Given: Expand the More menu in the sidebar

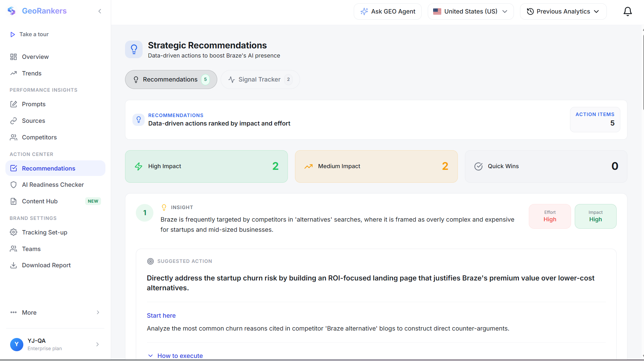Looking at the screenshot, I should 55,313.
